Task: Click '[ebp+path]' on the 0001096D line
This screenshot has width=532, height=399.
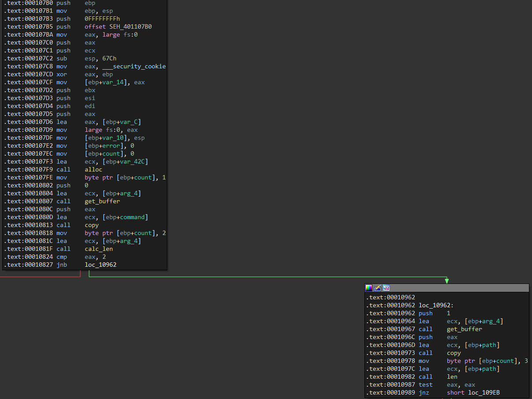Action: (x=482, y=345)
